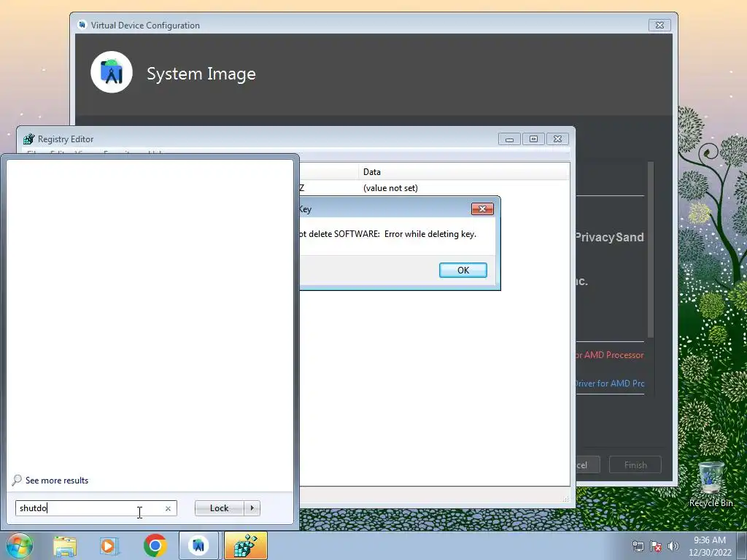747x560 pixels.
Task: Open the Driver for AMD Processor link
Action: pyautogui.click(x=609, y=384)
